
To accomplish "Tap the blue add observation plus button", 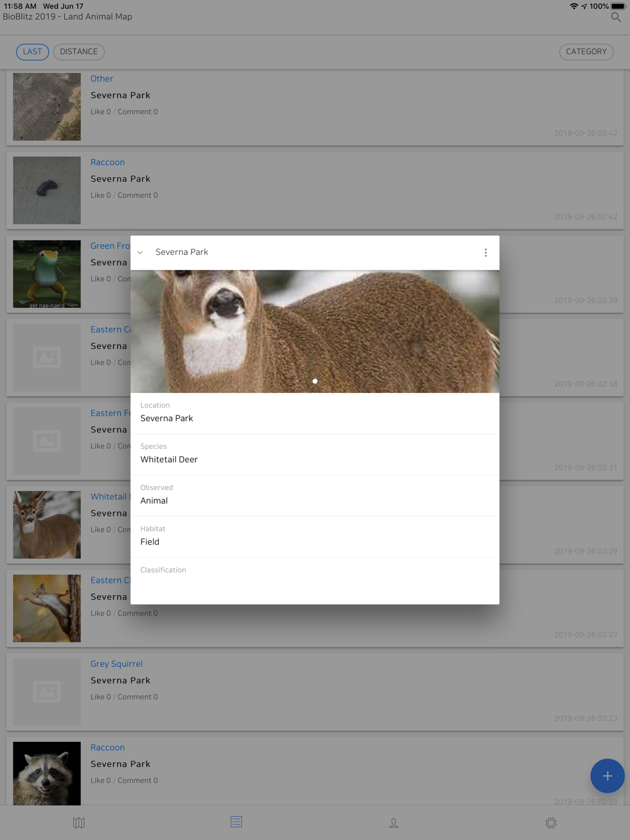I will 607,776.
